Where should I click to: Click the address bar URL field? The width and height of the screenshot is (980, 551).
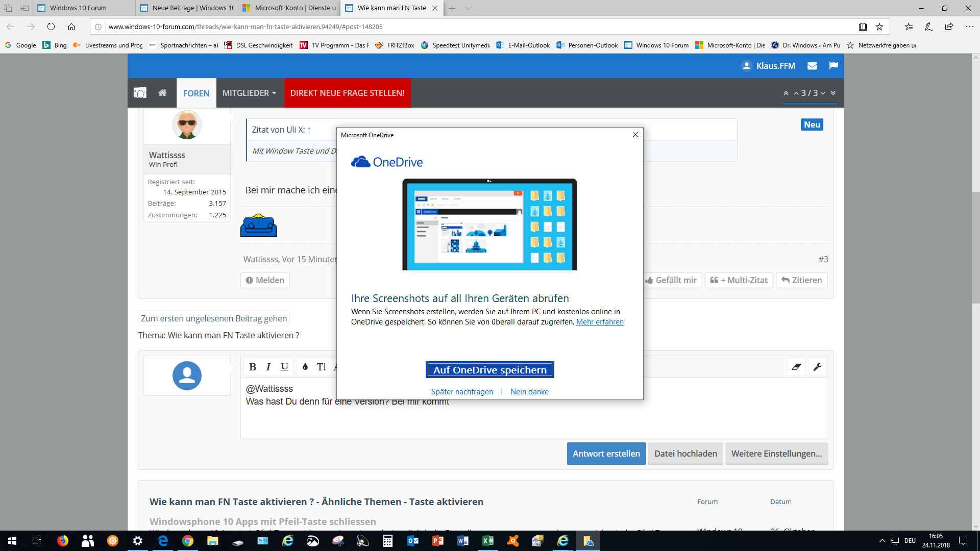tap(475, 27)
